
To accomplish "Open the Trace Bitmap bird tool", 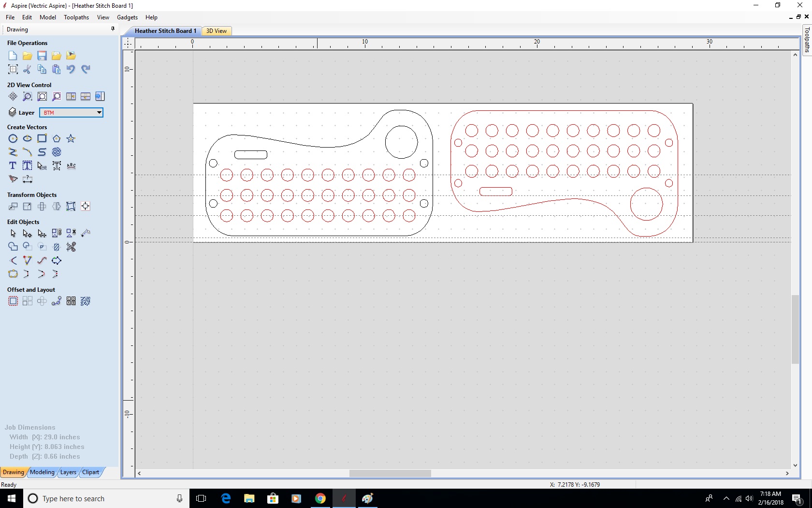I will 13,179.
